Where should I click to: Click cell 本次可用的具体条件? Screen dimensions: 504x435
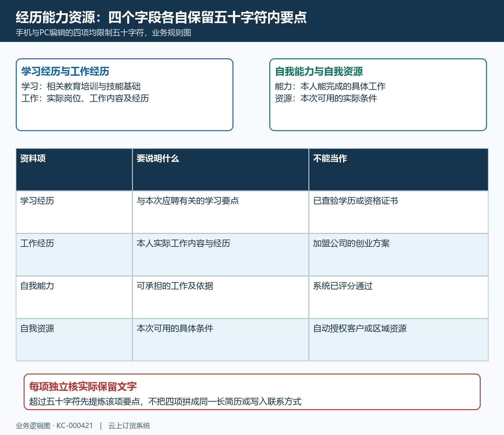pos(220,340)
